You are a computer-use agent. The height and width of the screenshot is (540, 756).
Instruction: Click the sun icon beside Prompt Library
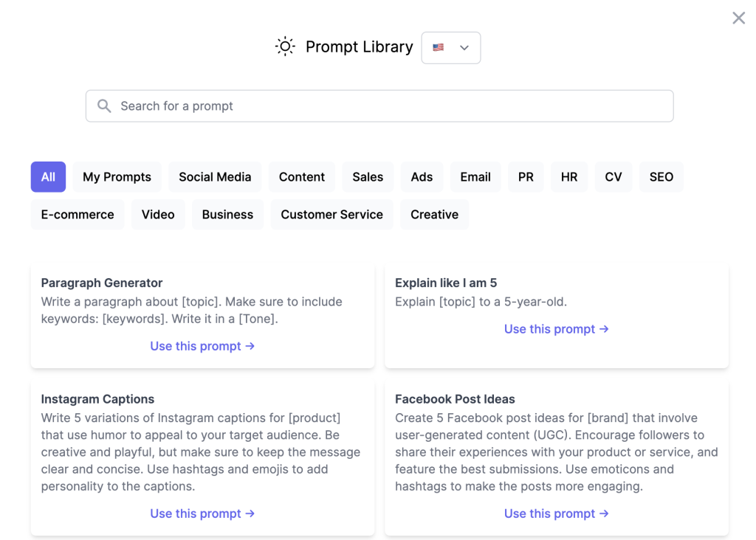pos(285,46)
